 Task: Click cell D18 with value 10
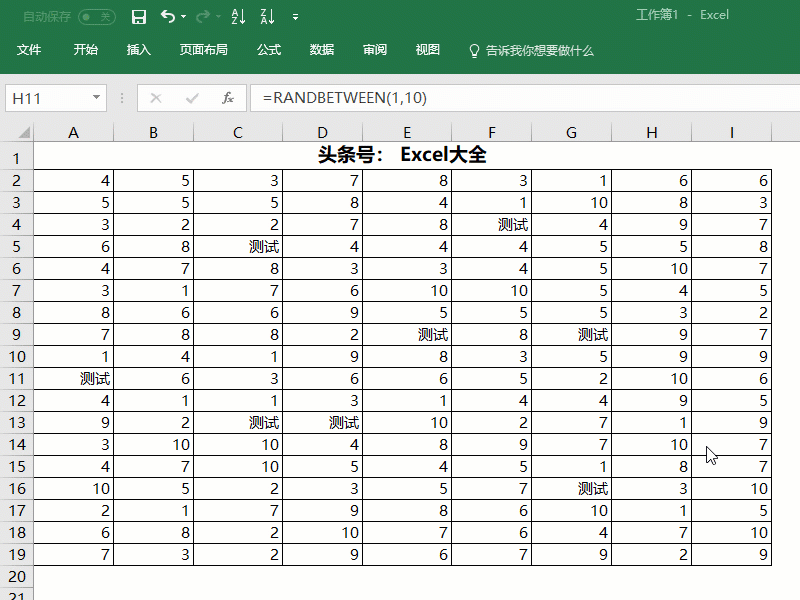tap(322, 533)
